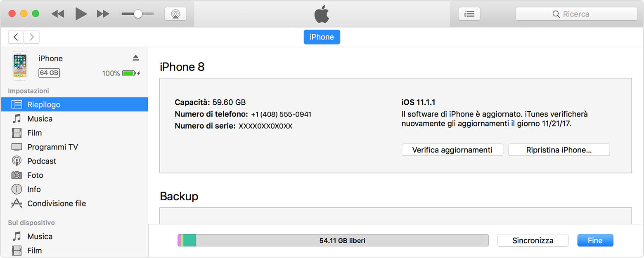
Task: Open Condivisione file in sidebar
Action: 57,204
